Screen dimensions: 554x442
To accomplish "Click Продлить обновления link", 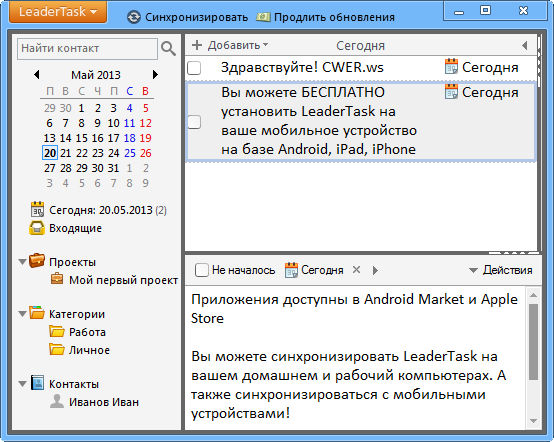I will coord(334,17).
